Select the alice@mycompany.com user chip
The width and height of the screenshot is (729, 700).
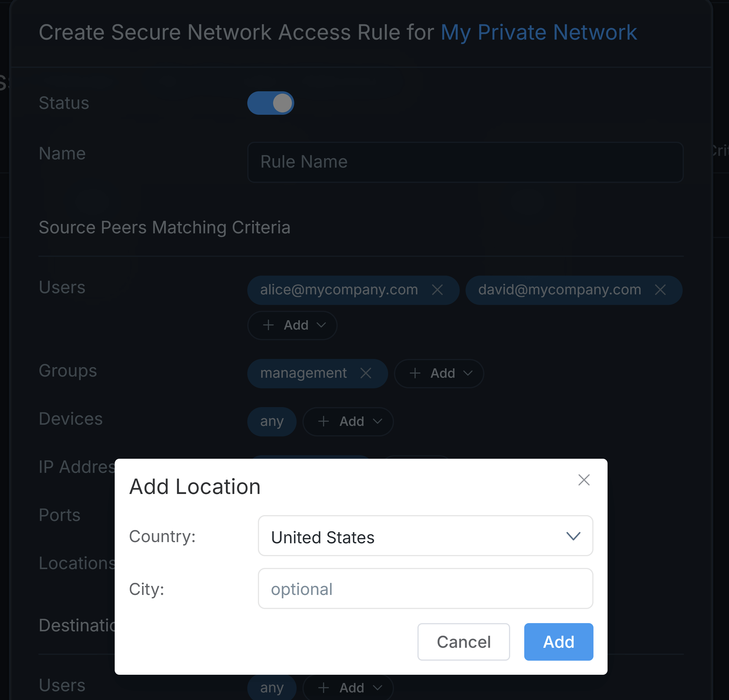tap(339, 290)
